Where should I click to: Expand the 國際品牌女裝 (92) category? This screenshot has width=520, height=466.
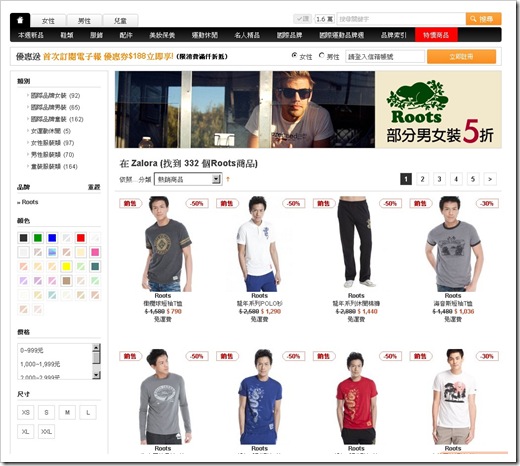click(55, 96)
